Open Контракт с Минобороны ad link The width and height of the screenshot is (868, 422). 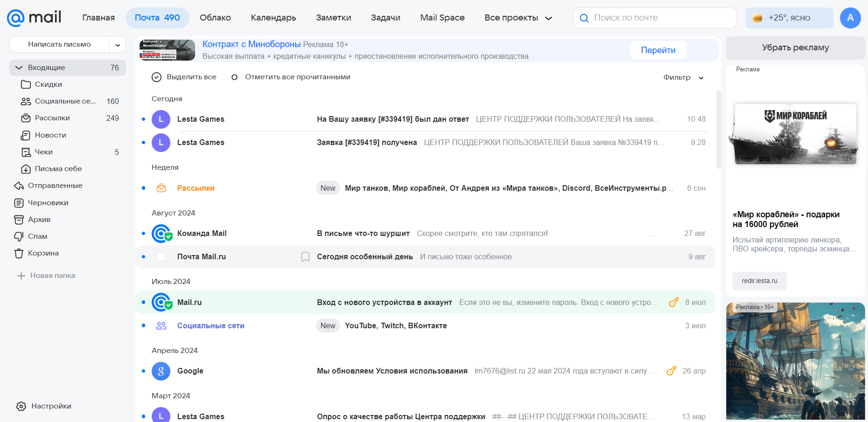252,44
